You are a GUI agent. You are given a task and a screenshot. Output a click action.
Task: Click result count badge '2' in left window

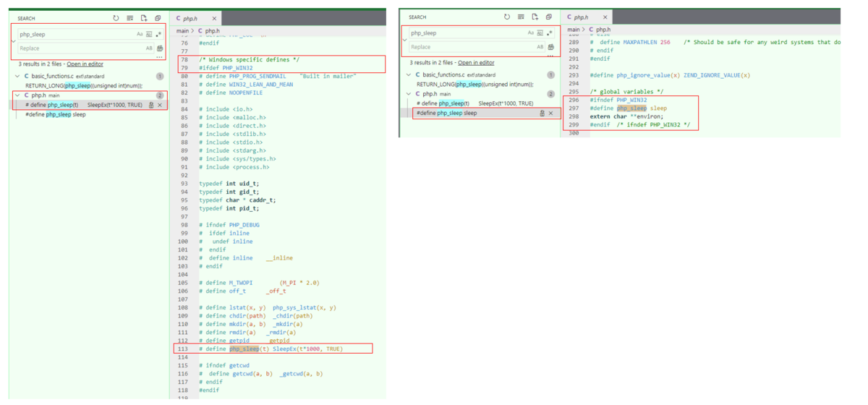coord(160,95)
